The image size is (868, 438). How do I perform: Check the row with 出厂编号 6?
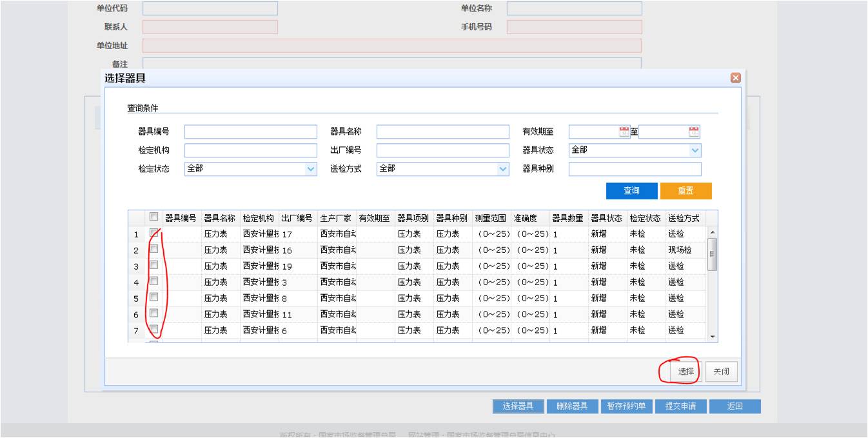(x=153, y=330)
